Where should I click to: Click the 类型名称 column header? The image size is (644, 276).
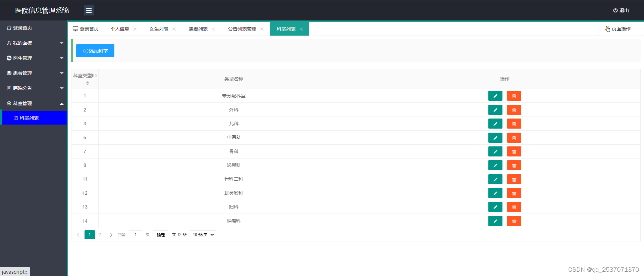[x=234, y=79]
